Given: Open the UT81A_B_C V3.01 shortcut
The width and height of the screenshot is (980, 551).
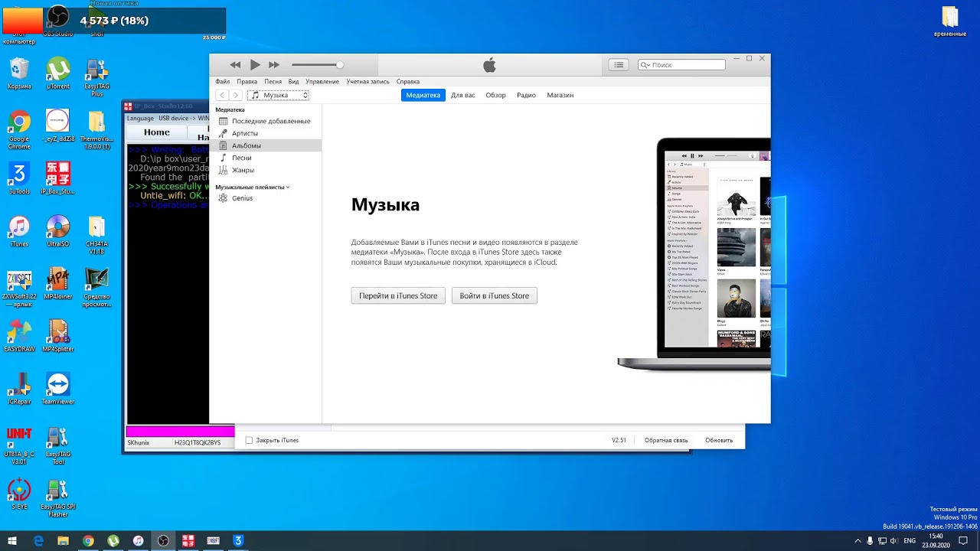Looking at the screenshot, I should (x=19, y=445).
